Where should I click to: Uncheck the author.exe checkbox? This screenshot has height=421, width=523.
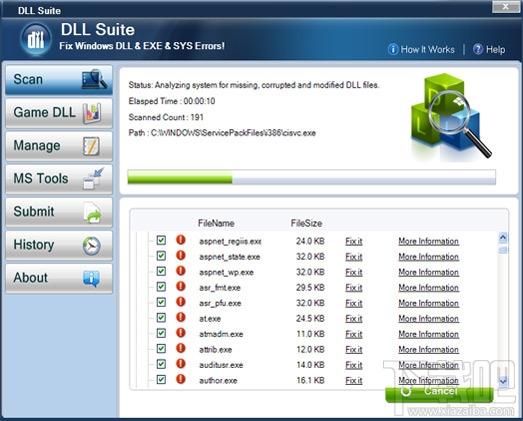[161, 380]
